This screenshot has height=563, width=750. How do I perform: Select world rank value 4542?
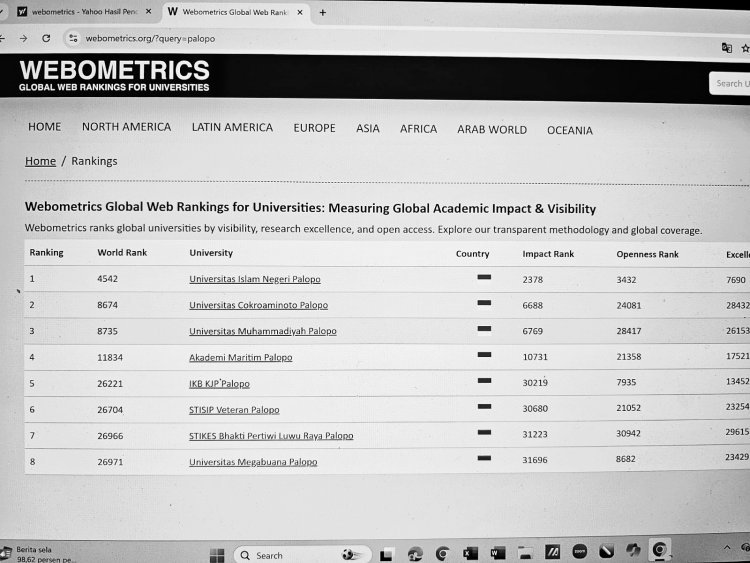click(x=107, y=279)
